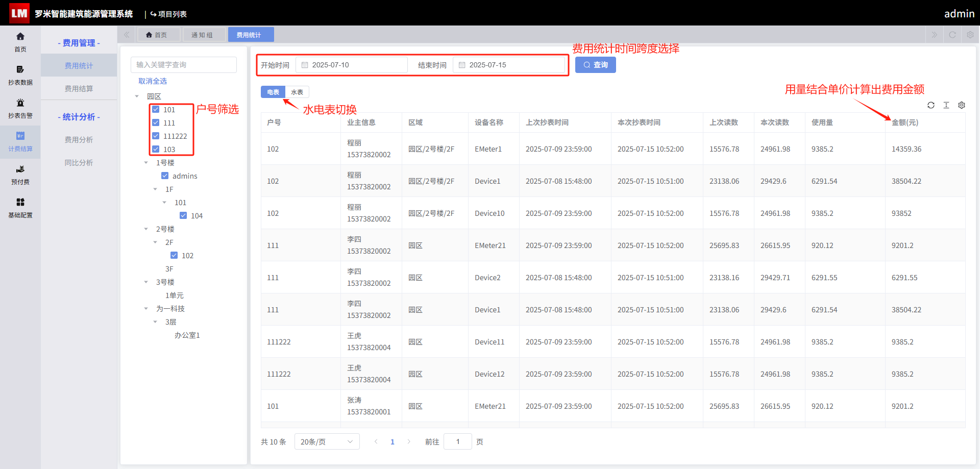Uncheck the 104 checkbox

pos(183,215)
